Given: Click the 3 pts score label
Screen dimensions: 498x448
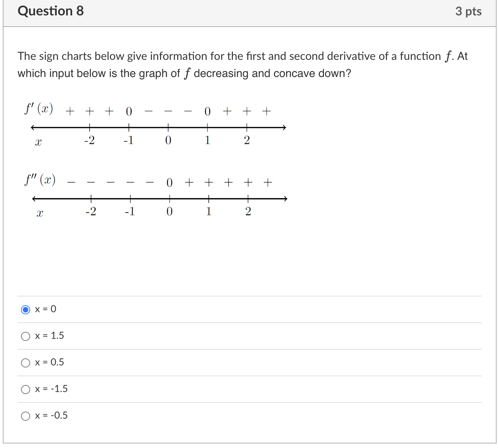Looking at the screenshot, I should pos(468,12).
